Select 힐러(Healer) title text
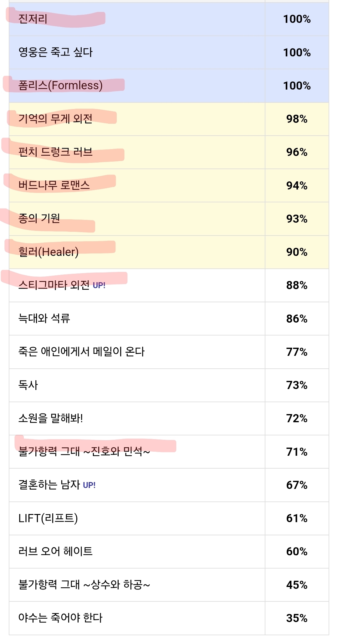The height and width of the screenshot is (644, 338). click(x=49, y=252)
